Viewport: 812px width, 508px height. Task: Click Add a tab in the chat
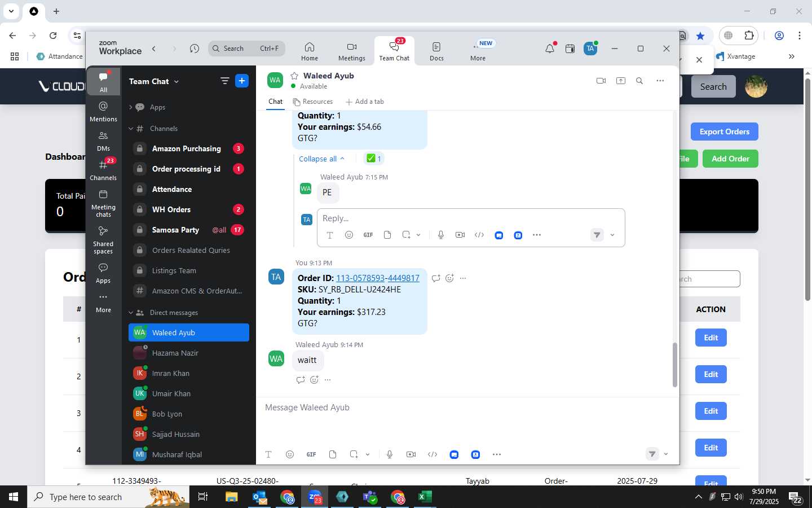[365, 102]
